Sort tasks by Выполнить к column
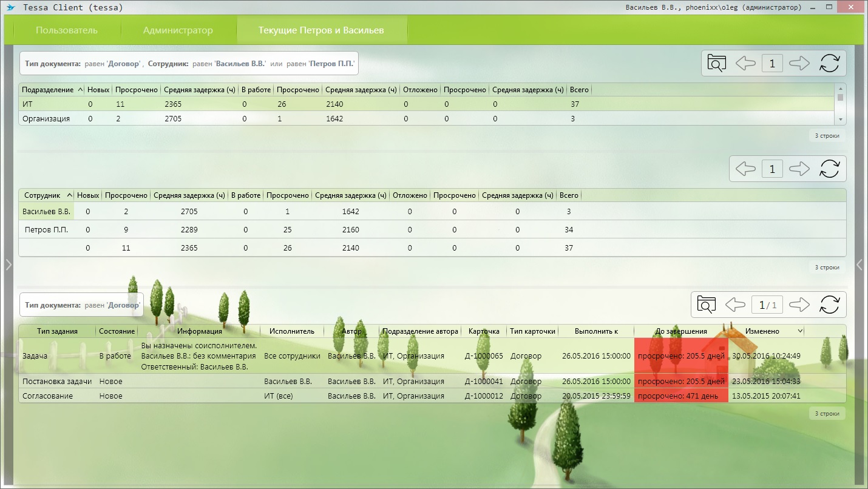Image resolution: width=868 pixels, height=489 pixels. tap(596, 331)
